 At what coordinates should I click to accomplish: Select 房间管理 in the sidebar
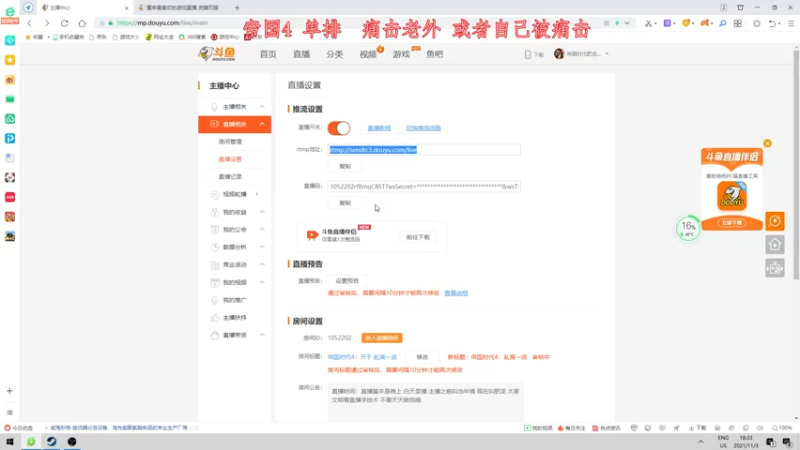(230, 141)
